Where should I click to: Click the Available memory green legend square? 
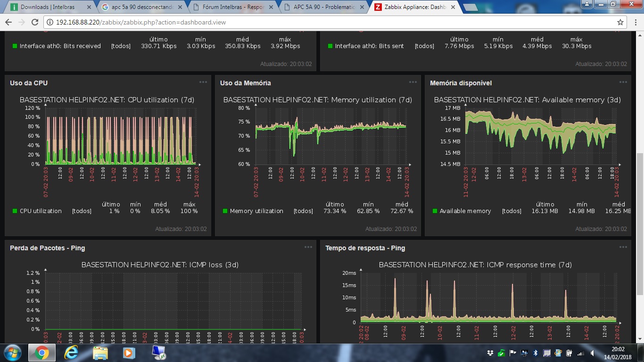coord(435,211)
